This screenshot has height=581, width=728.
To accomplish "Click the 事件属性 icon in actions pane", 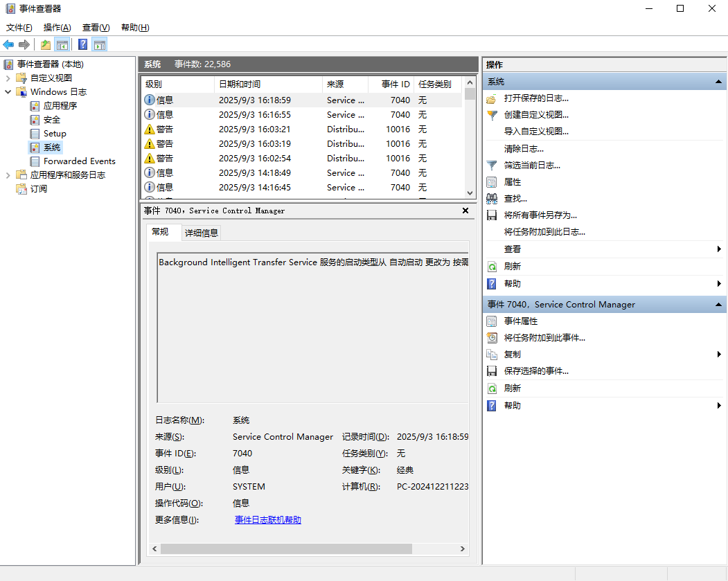I will 492,321.
